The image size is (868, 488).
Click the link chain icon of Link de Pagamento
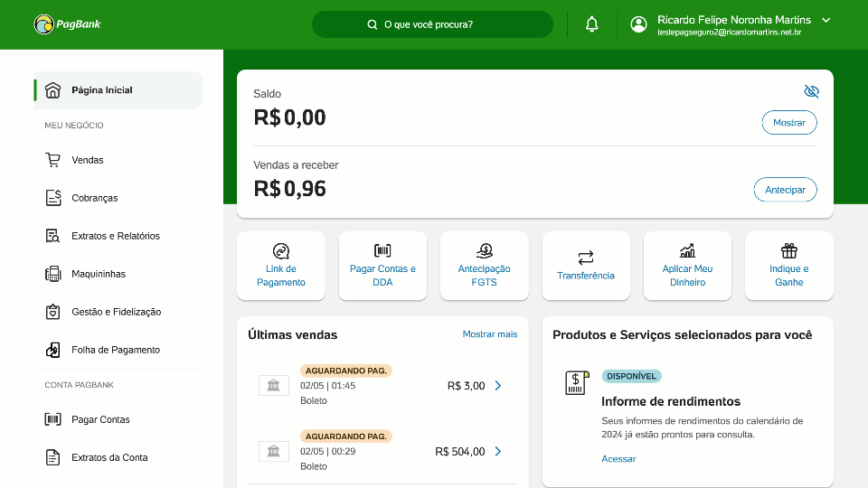(280, 251)
